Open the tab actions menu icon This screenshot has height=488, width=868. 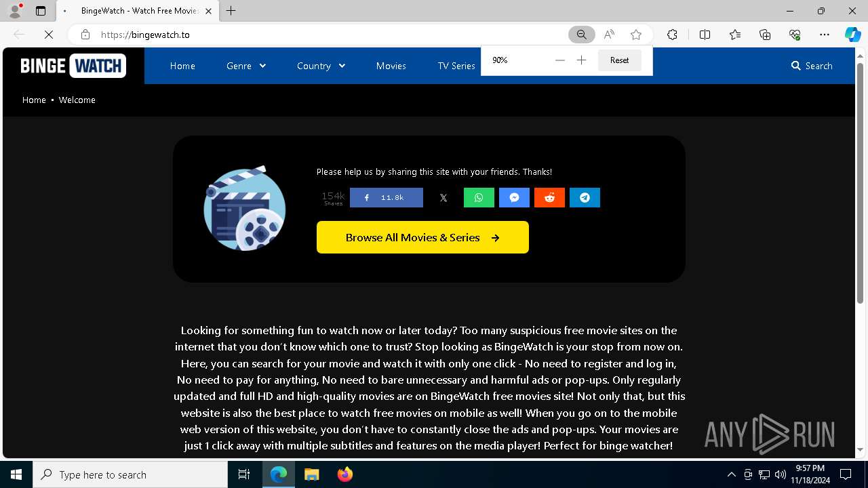pyautogui.click(x=41, y=11)
